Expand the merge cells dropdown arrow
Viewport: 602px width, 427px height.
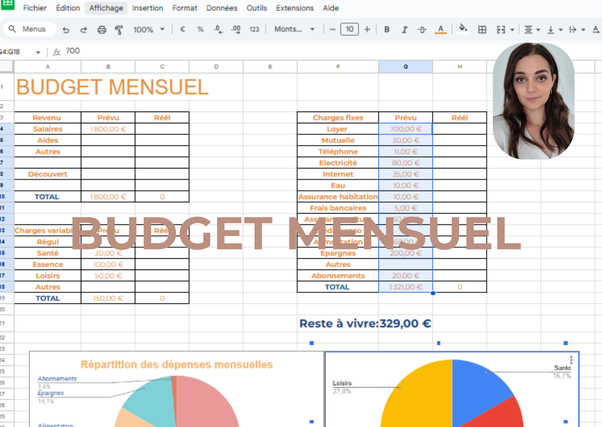[x=512, y=30]
